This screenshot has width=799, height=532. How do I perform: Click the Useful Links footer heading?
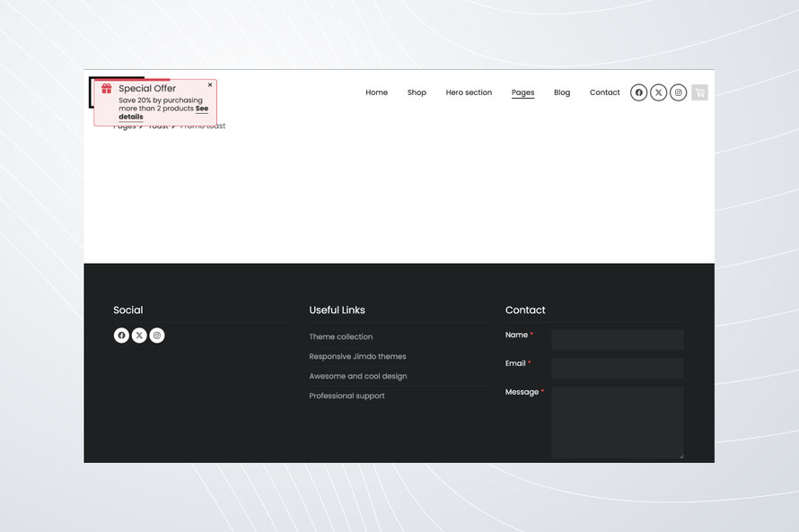337,310
